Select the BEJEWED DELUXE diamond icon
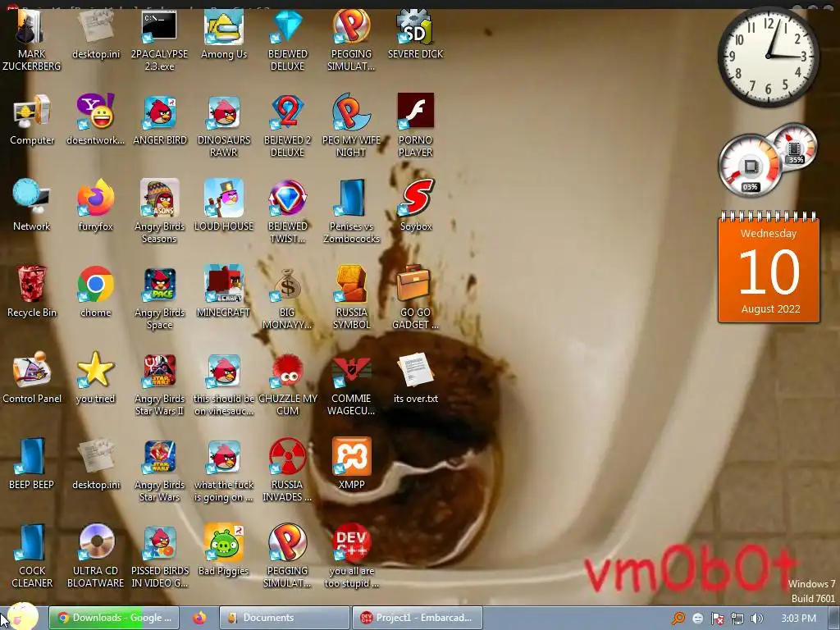This screenshot has width=840, height=630. click(x=287, y=27)
